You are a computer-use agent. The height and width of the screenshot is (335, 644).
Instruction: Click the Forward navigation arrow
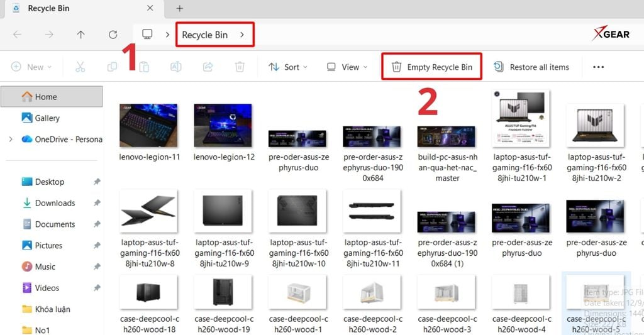click(x=49, y=35)
